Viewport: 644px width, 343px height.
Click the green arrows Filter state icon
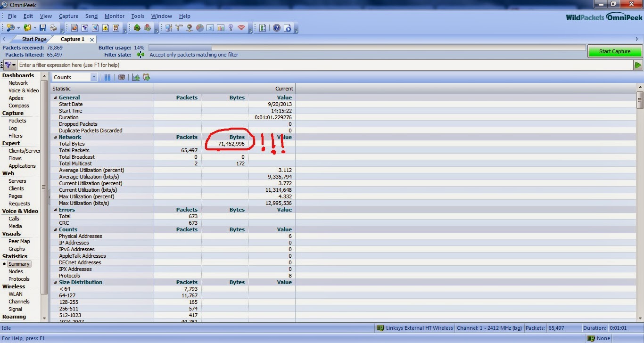[140, 55]
